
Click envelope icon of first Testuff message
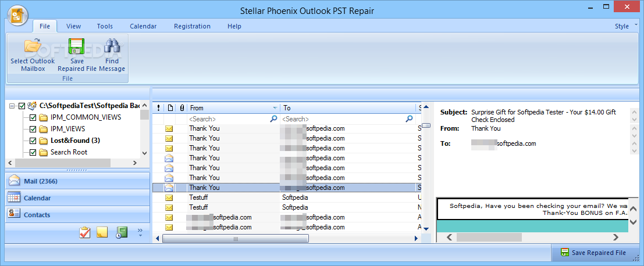click(169, 197)
